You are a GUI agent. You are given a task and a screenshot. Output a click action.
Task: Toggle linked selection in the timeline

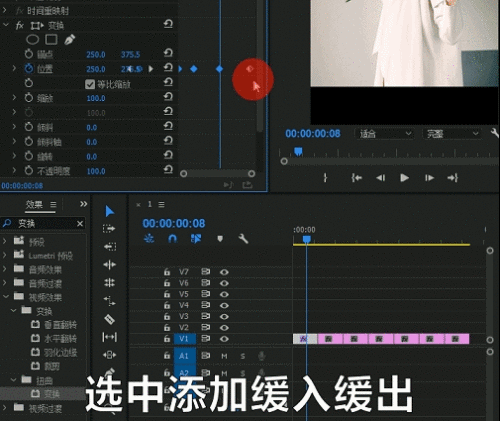pyautogui.click(x=196, y=239)
